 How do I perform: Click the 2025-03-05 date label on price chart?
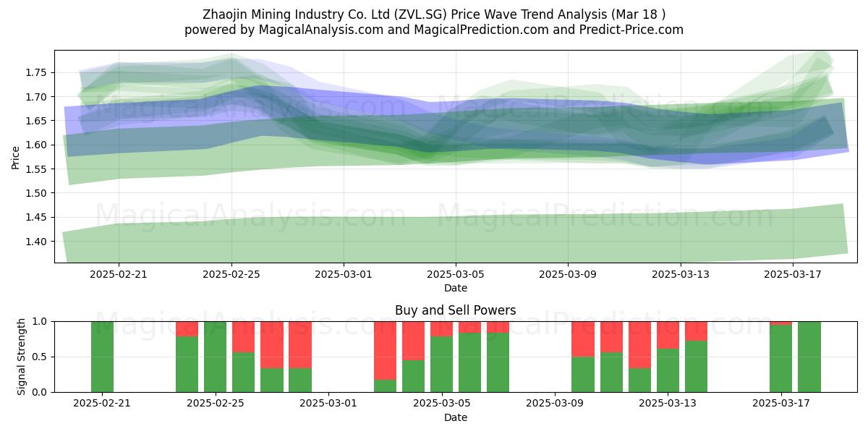tap(456, 274)
